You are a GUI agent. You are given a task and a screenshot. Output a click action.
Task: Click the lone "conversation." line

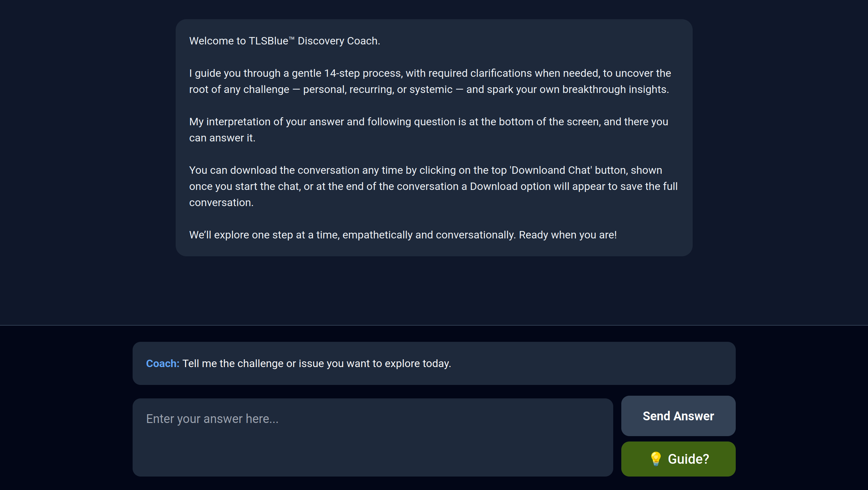221,203
